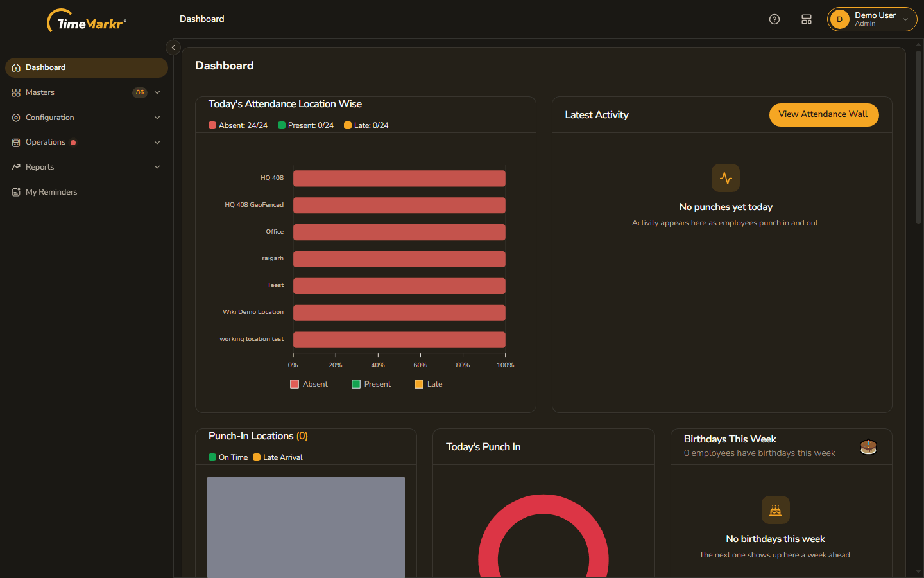This screenshot has width=924, height=578.
Task: Toggle the Absent series in chart legend
Action: click(x=309, y=384)
